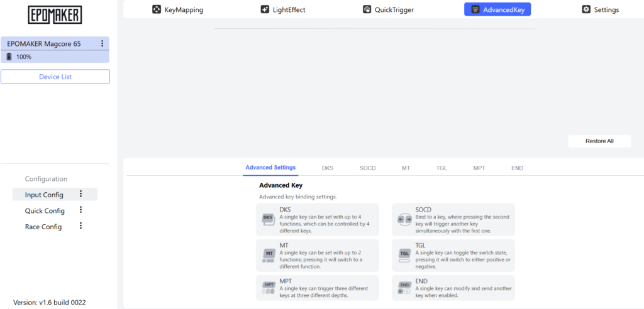Switch to the KeyMapping tab

pos(178,9)
